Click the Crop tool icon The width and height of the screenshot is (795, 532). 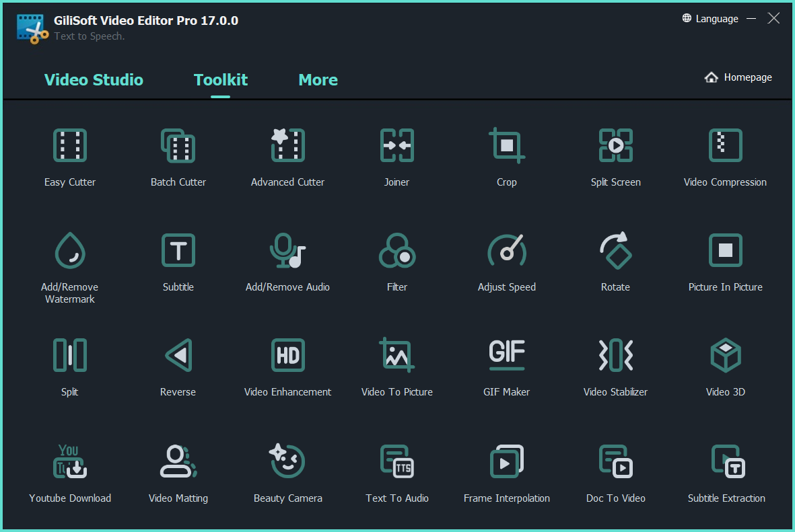click(x=506, y=146)
